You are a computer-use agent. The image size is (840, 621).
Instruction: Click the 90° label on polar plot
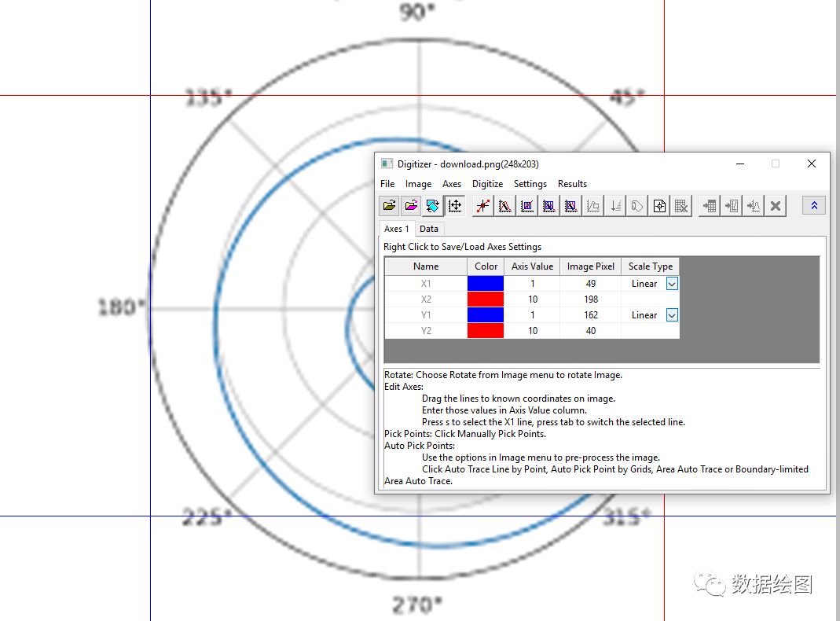(x=417, y=11)
